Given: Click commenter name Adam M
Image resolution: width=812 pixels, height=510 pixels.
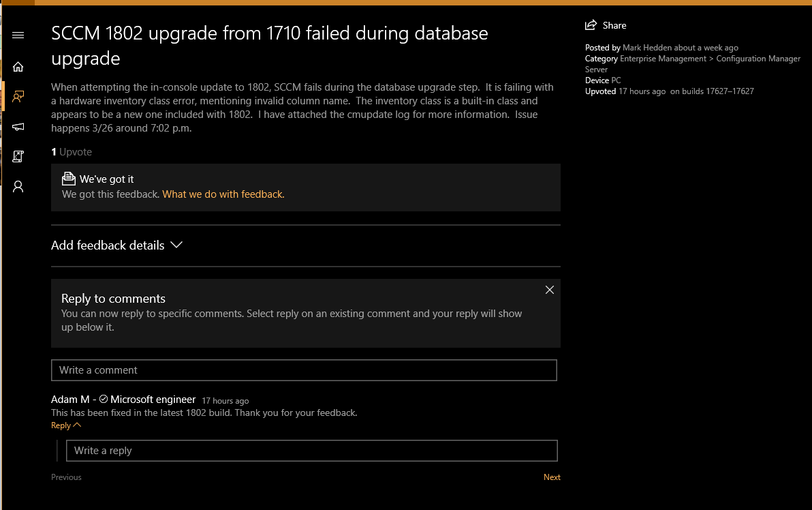Looking at the screenshot, I should coord(70,400).
